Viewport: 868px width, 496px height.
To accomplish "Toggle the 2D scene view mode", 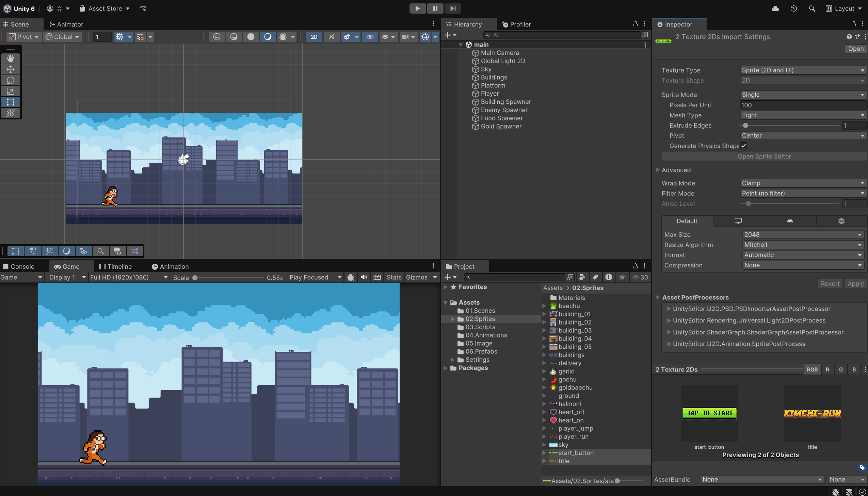I will click(314, 37).
